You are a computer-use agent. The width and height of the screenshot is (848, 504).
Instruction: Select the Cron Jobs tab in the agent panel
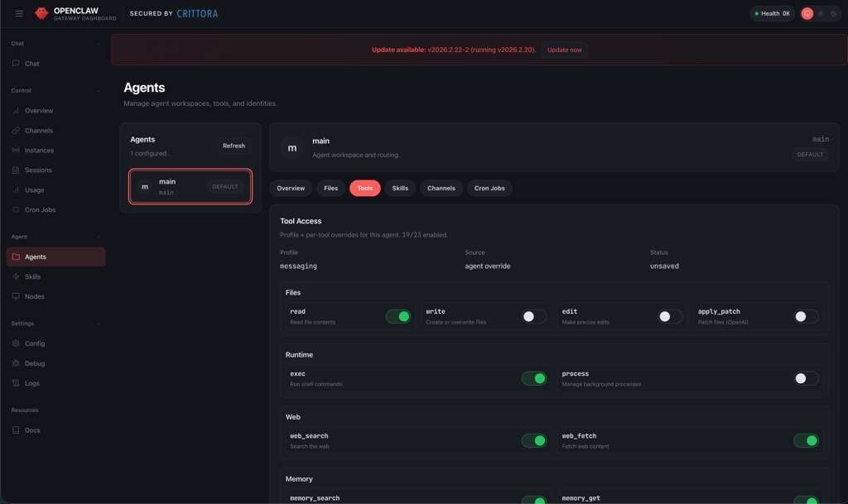[489, 188]
